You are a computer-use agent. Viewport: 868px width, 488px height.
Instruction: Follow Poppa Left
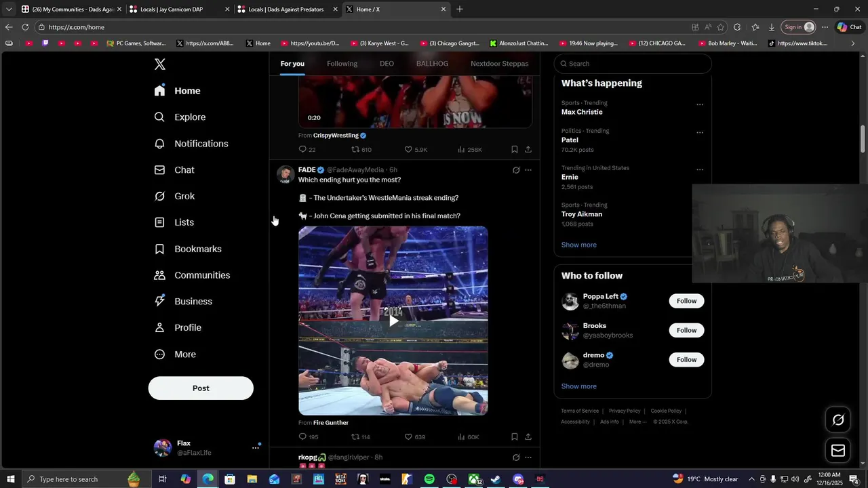pos(686,301)
